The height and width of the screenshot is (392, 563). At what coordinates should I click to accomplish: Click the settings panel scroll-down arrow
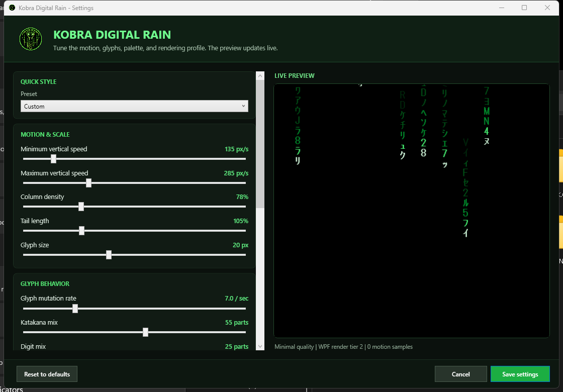260,346
